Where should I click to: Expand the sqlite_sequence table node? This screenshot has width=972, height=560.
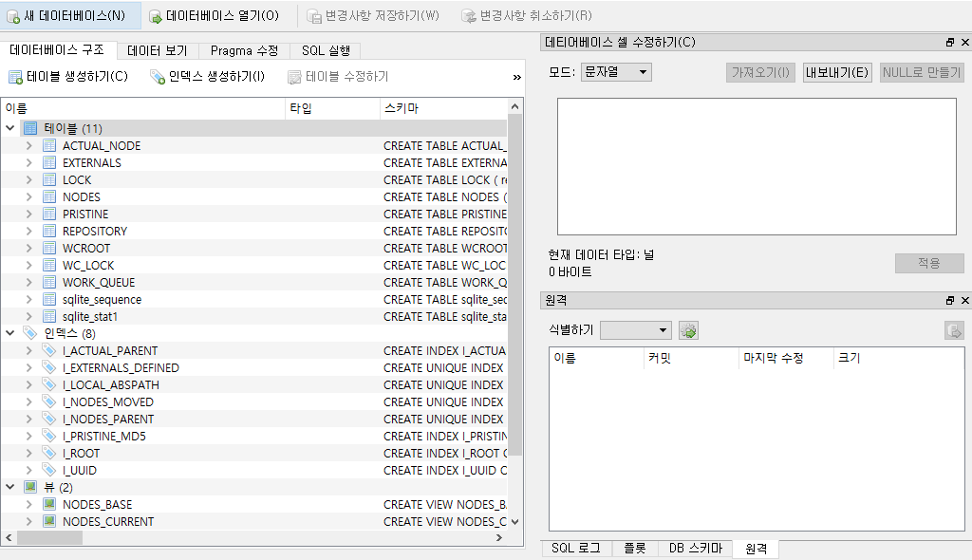(x=28, y=299)
